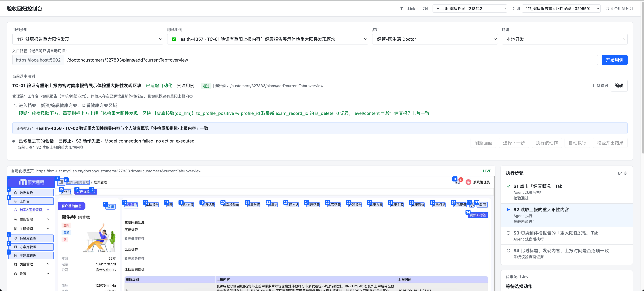Screen dimensions: 644x291
Task: Open the 项目 dropdown Health-健康档案
Action: [470, 9]
